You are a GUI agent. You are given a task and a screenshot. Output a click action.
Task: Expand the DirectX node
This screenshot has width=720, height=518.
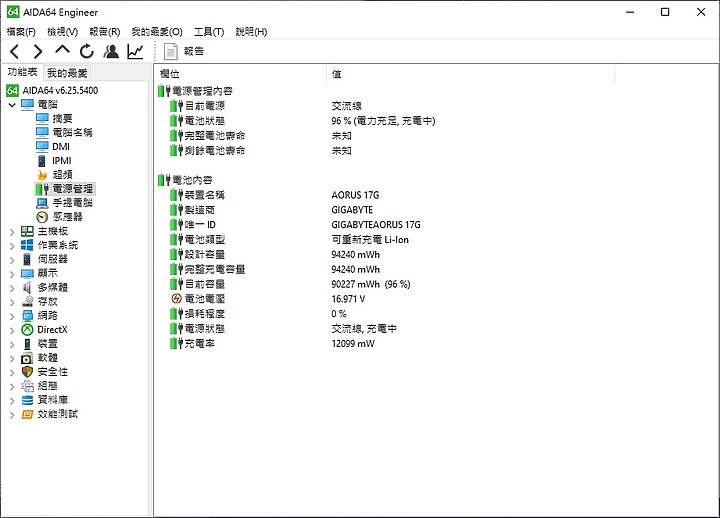(12, 331)
